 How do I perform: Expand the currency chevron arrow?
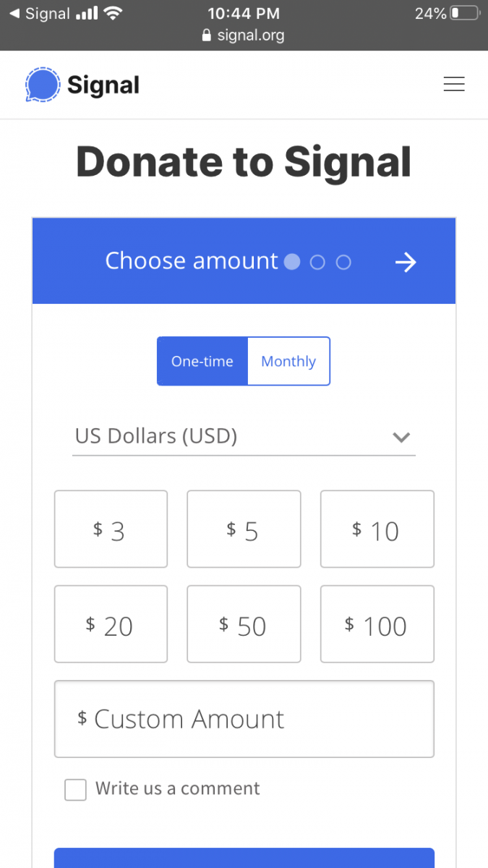[401, 437]
